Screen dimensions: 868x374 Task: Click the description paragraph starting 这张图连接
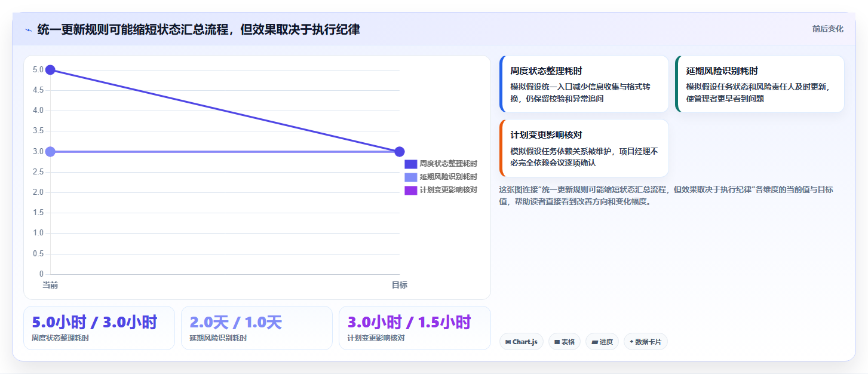(666, 195)
